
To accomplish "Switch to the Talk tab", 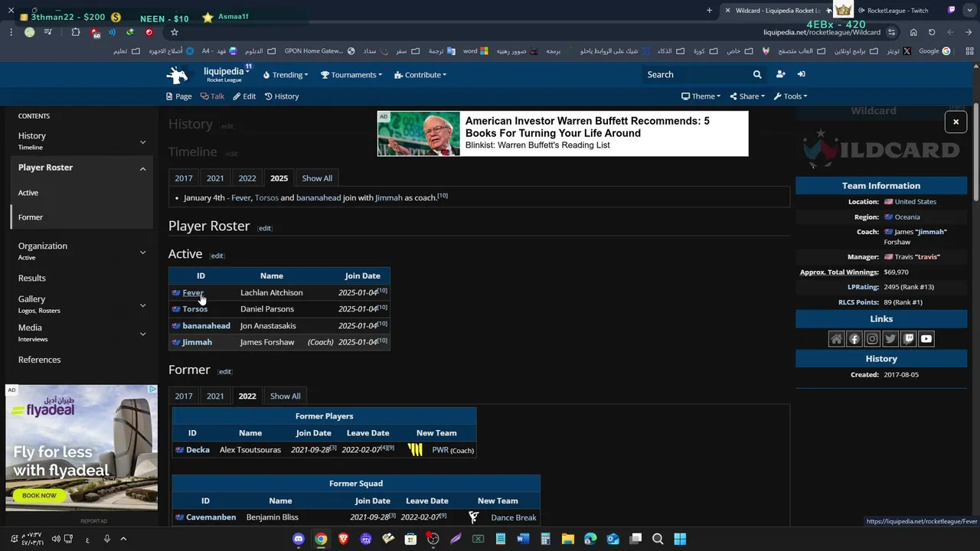I will pyautogui.click(x=212, y=96).
